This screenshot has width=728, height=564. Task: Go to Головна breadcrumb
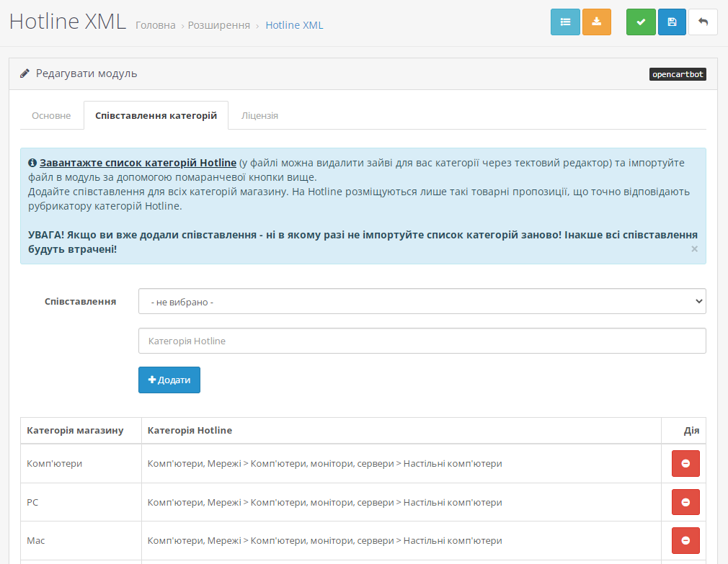click(x=155, y=25)
